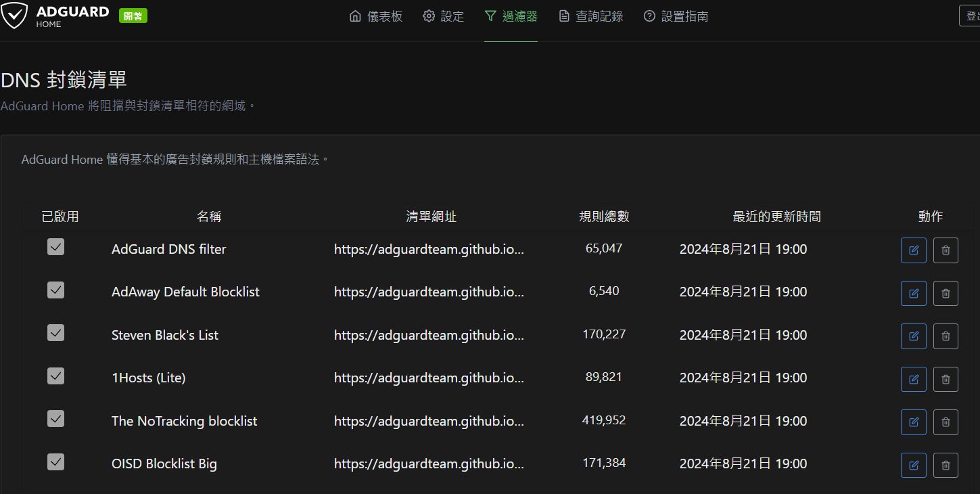980x494 pixels.
Task: Click the OISD Blocklist Big URL
Action: (x=429, y=464)
